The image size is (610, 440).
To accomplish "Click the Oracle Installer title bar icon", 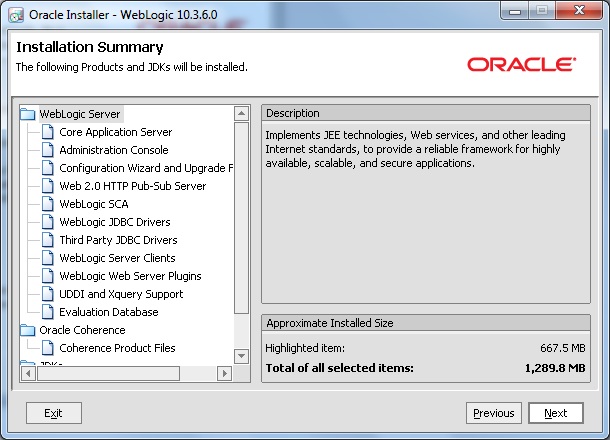I will click(16, 16).
